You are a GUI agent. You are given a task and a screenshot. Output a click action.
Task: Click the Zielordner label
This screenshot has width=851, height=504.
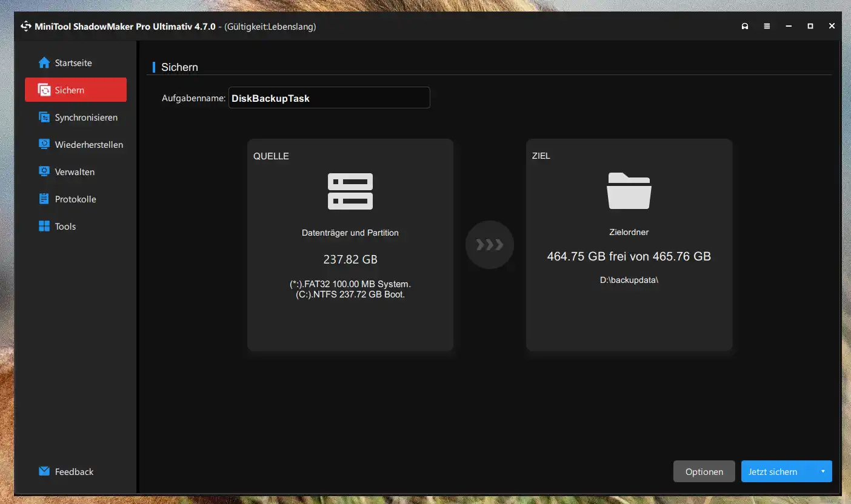[629, 232]
